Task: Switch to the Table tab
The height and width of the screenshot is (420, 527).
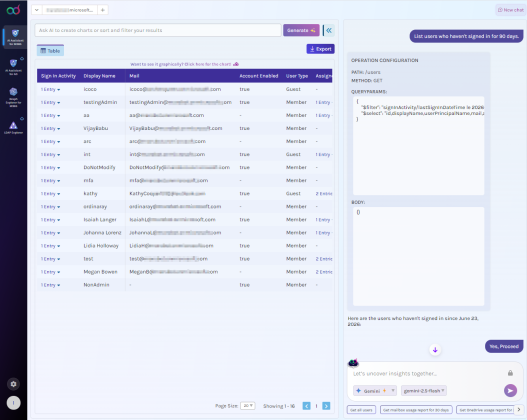Action: point(50,51)
